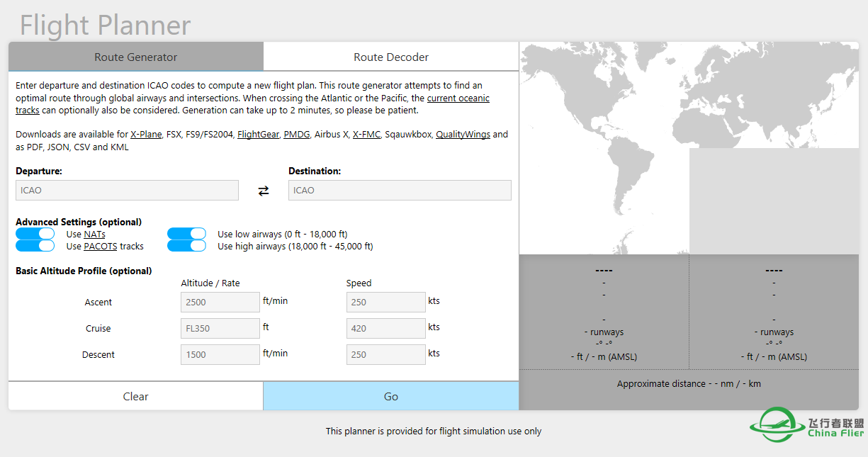This screenshot has height=457, width=868.
Task: Focus the Departure ICAO input field
Action: [x=128, y=191]
